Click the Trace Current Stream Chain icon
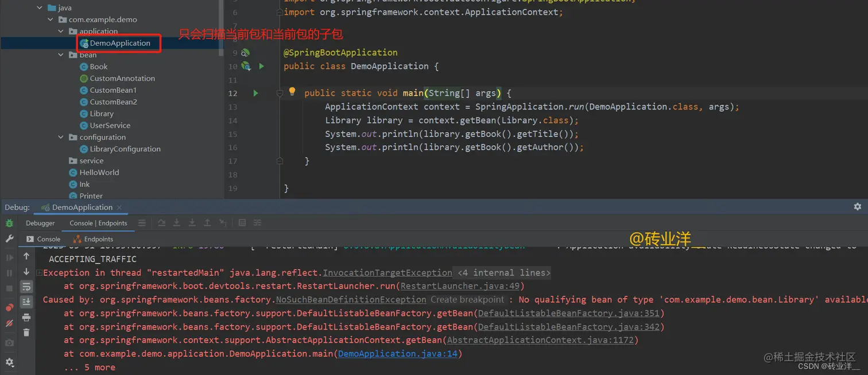Image resolution: width=868 pixels, height=375 pixels. click(257, 223)
